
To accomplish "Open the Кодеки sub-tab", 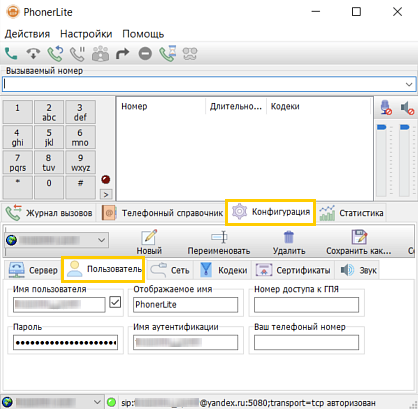I will point(224,270).
